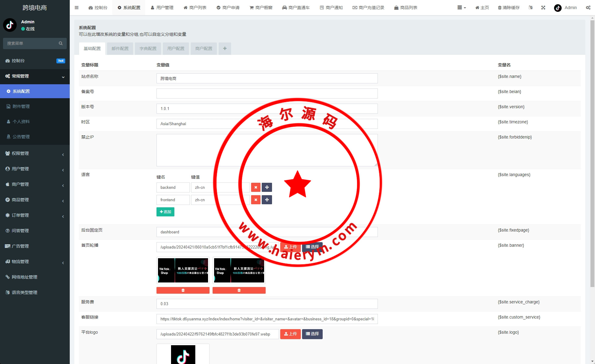Click the 服务费 input field
The image size is (595, 364).
[x=267, y=304]
